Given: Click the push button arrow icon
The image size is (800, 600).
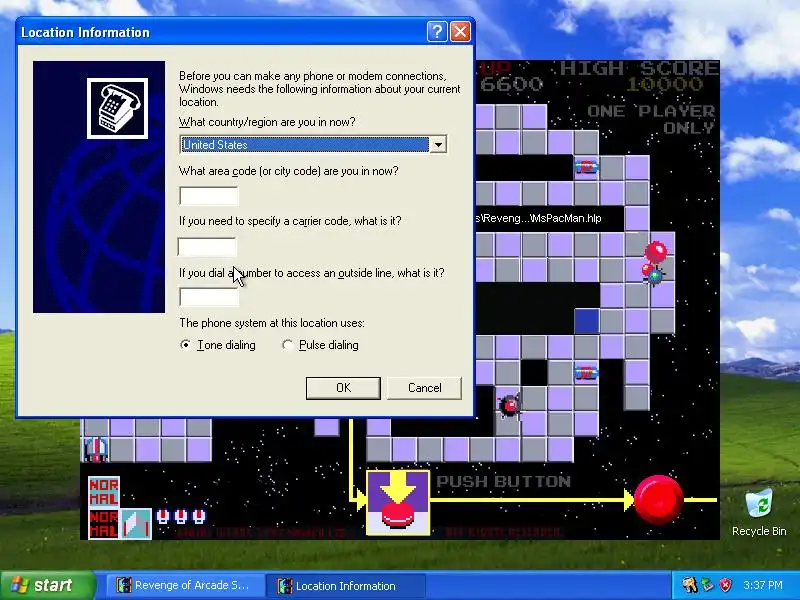Looking at the screenshot, I should [x=398, y=503].
